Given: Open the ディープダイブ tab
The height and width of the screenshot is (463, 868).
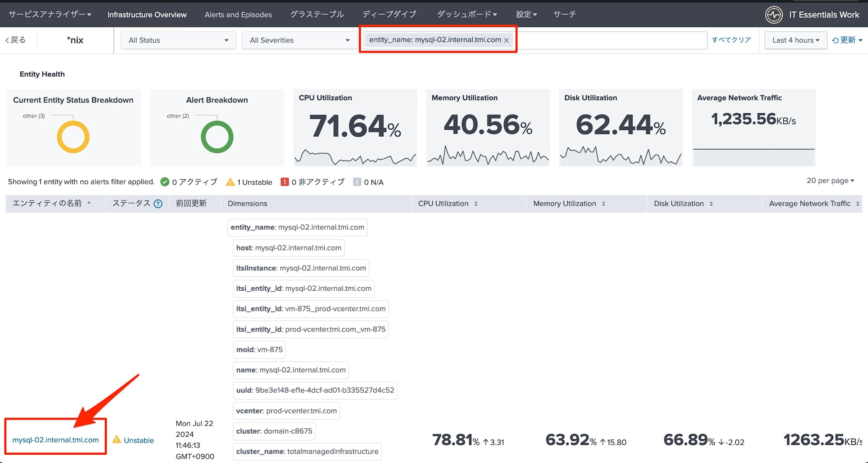Looking at the screenshot, I should click(x=389, y=14).
